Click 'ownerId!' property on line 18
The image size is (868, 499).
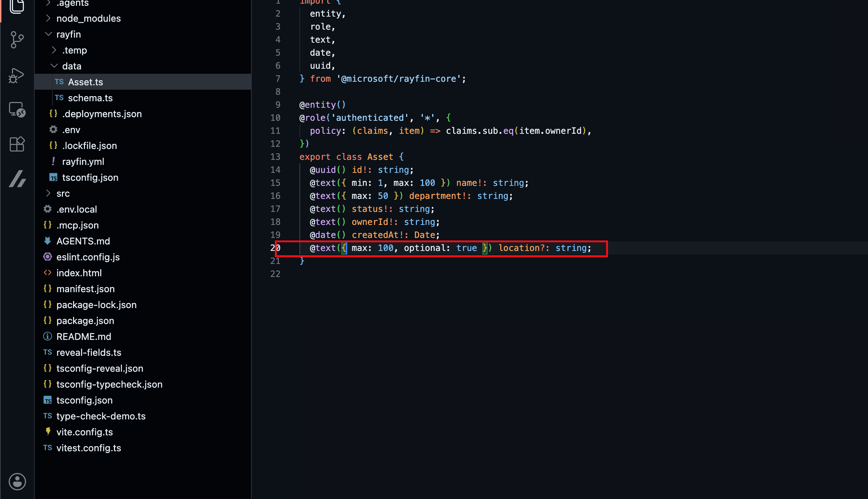373,222
